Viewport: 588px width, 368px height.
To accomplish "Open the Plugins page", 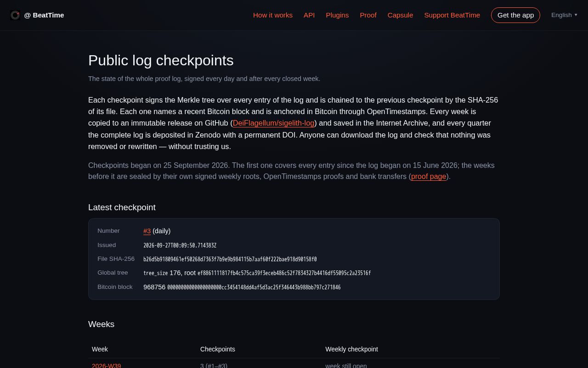I will click(337, 15).
